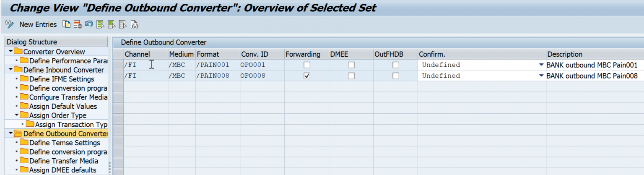Click the Copy As toolbar icon
The image size is (644, 175).
[66, 24]
